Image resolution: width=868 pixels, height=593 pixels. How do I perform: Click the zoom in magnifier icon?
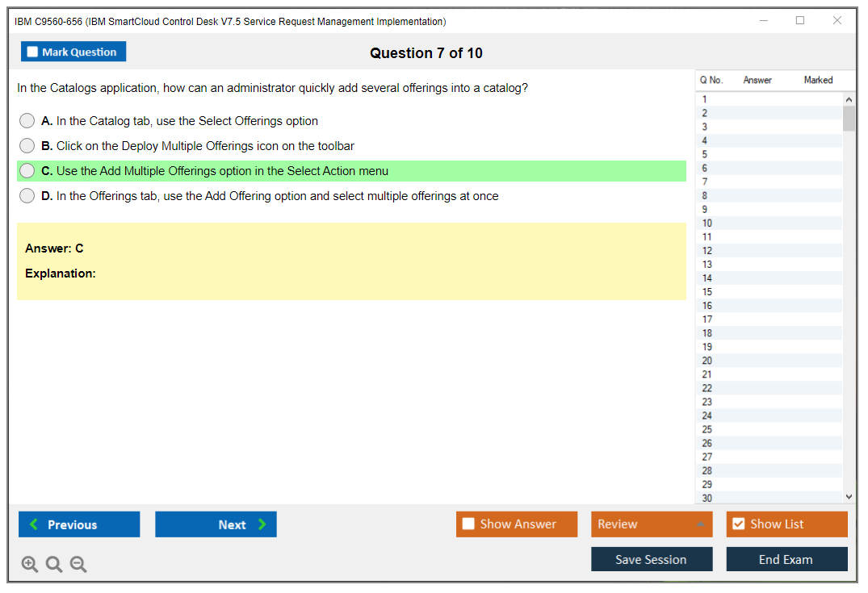tap(30, 565)
